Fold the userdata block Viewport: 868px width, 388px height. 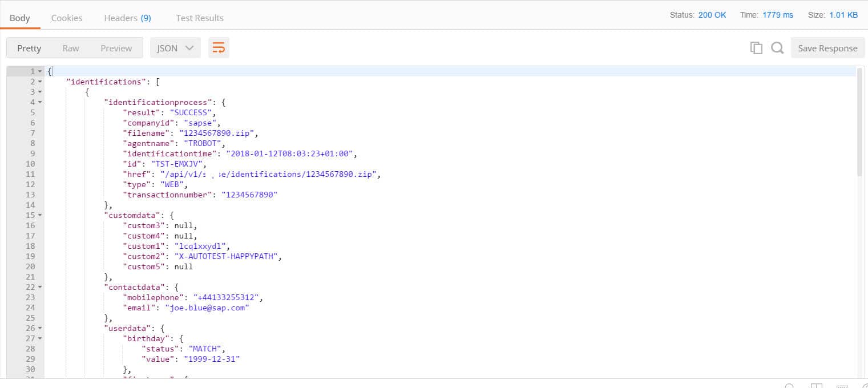[x=40, y=328]
